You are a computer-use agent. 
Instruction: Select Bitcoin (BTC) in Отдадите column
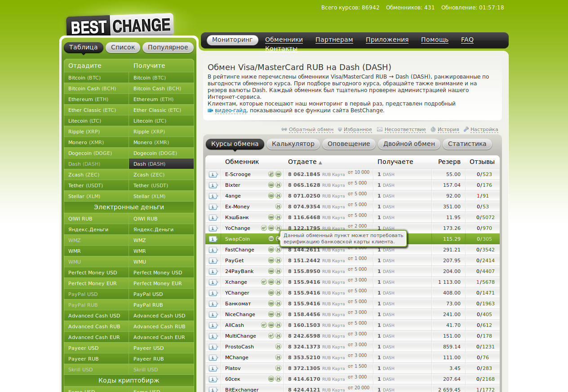(96, 78)
